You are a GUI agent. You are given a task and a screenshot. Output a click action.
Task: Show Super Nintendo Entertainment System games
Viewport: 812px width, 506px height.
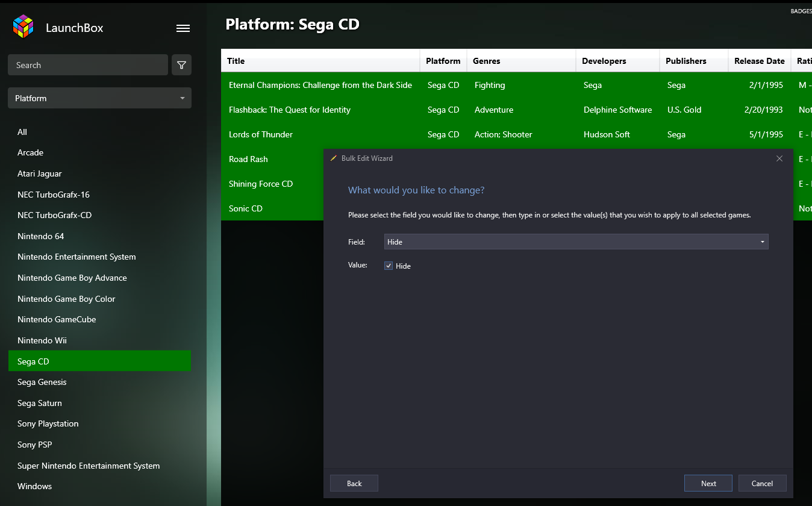coord(99,466)
